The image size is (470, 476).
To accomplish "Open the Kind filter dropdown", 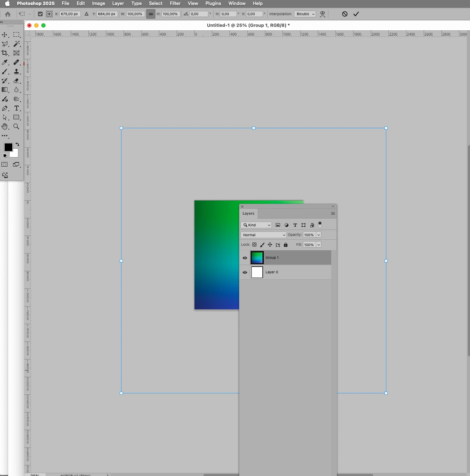I will point(256,225).
